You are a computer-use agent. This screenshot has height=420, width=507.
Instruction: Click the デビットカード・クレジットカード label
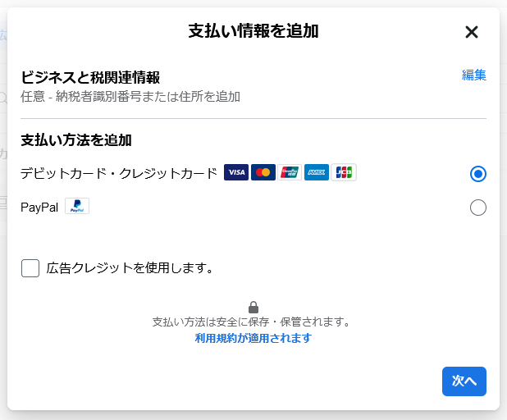119,173
